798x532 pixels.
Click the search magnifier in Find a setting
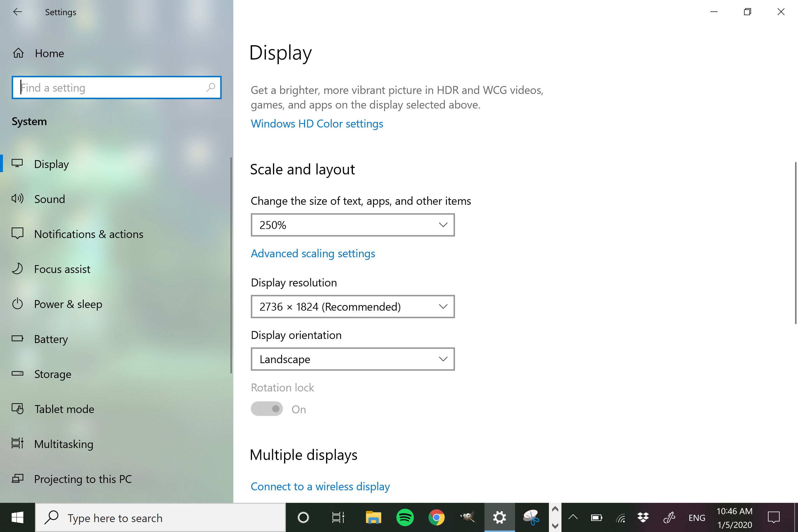210,87
